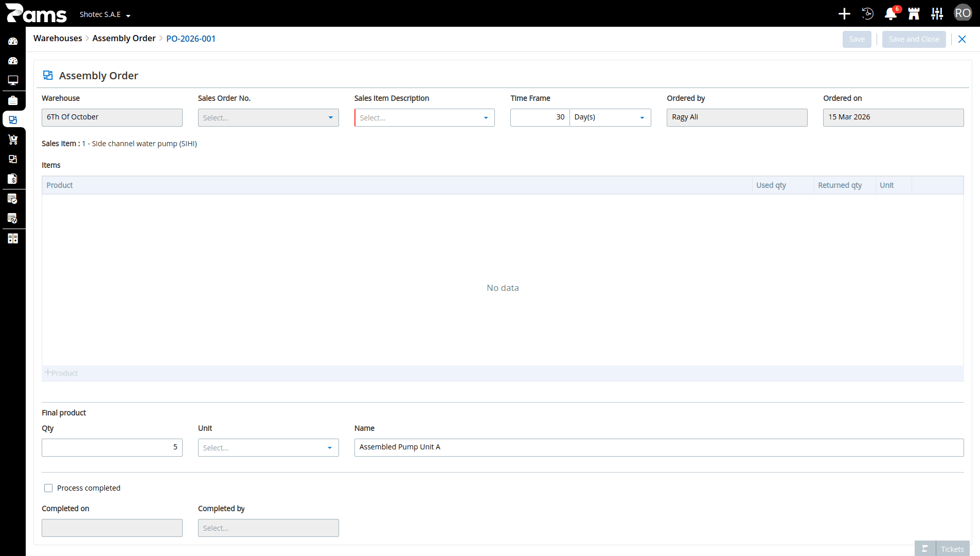Click the Save and Close button

tap(914, 39)
